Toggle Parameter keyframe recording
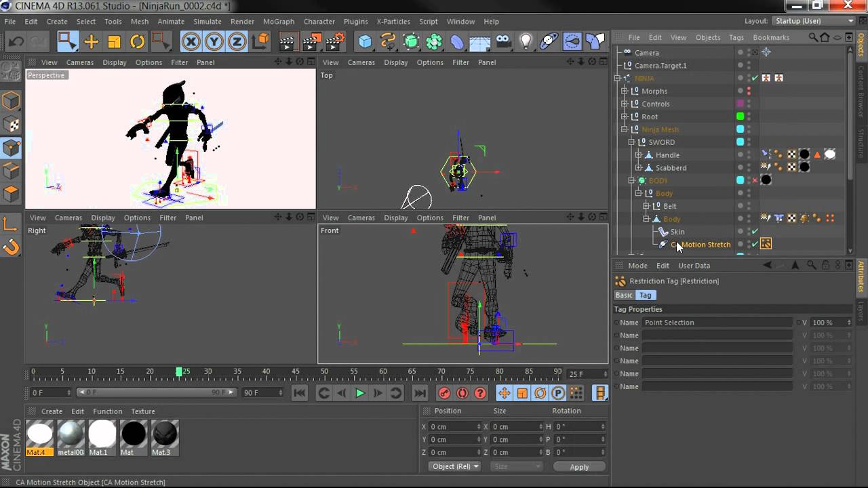This screenshot has height=488, width=868. (558, 392)
